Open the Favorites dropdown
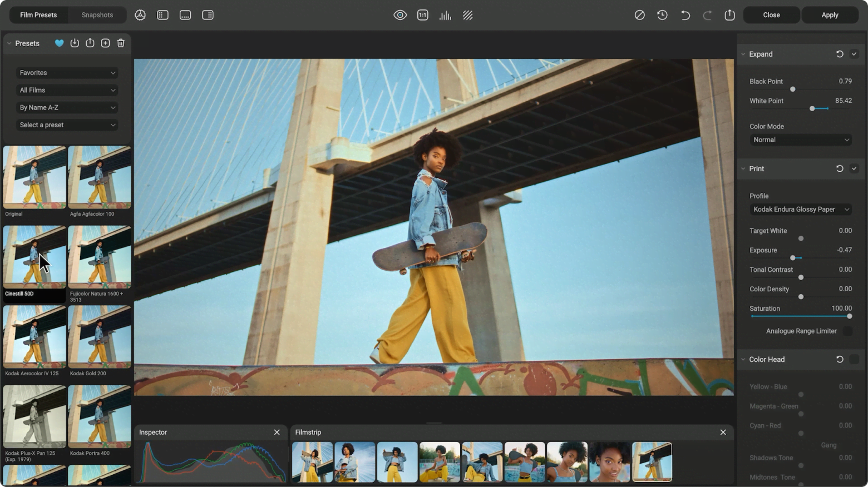This screenshot has width=868, height=487. 67,73
